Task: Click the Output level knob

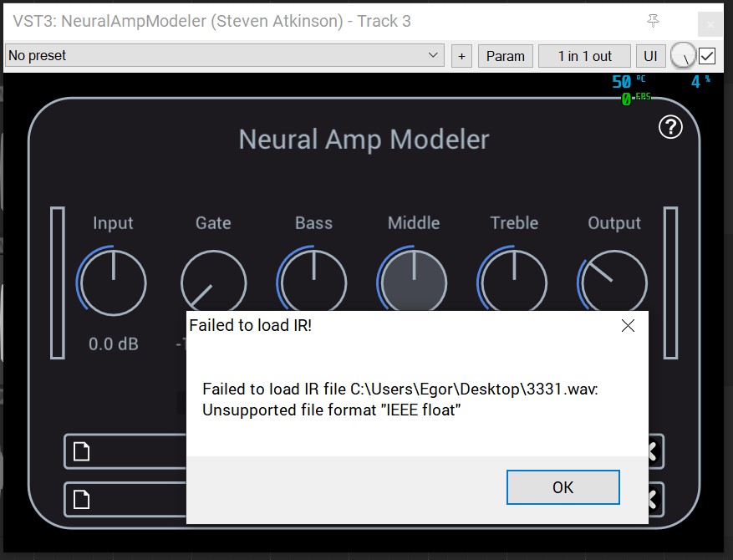Action: coord(613,281)
